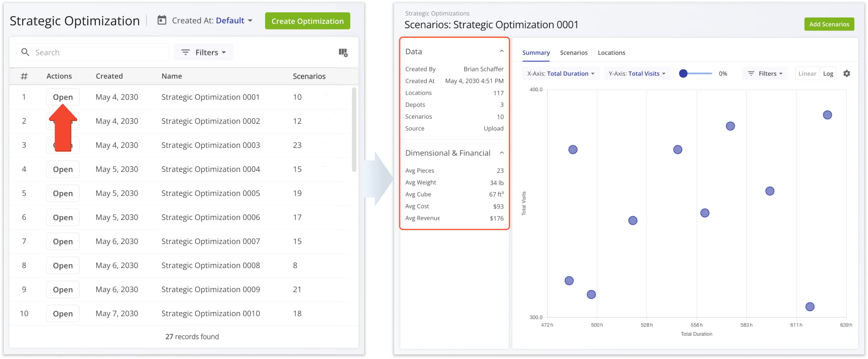
Task: Open the table column settings icon
Action: (x=343, y=53)
